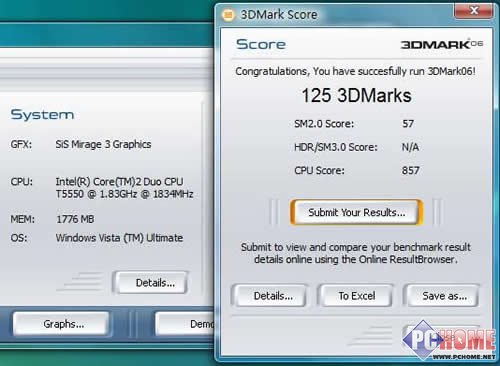Click the MEM label
The image size is (500, 366).
23,219
